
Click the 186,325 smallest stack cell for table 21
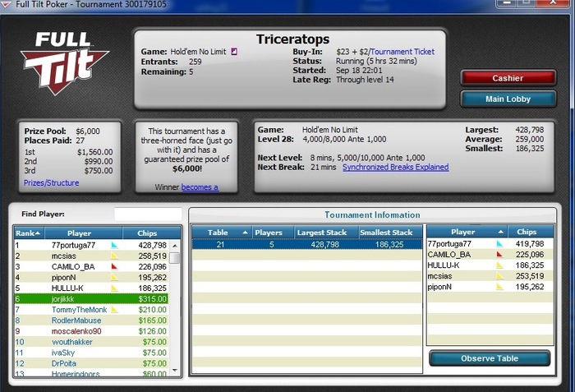tap(389, 244)
